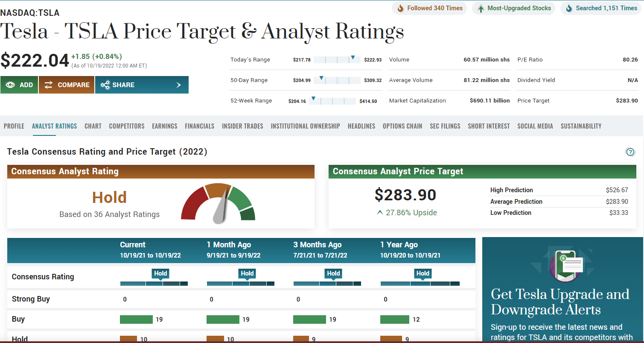644x343 pixels.
Task: Click the green arrow icon on Most-Upgraded Stocks
Action: (x=481, y=8)
